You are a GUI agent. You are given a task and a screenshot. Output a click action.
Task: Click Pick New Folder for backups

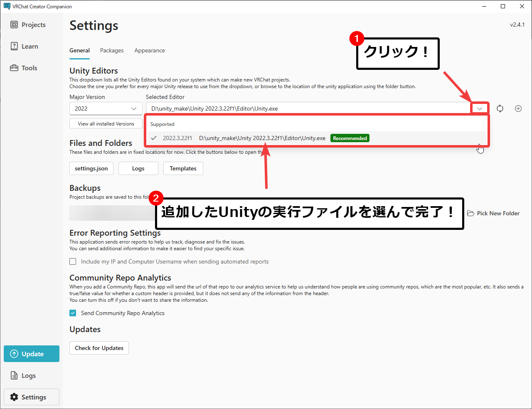pyautogui.click(x=494, y=213)
